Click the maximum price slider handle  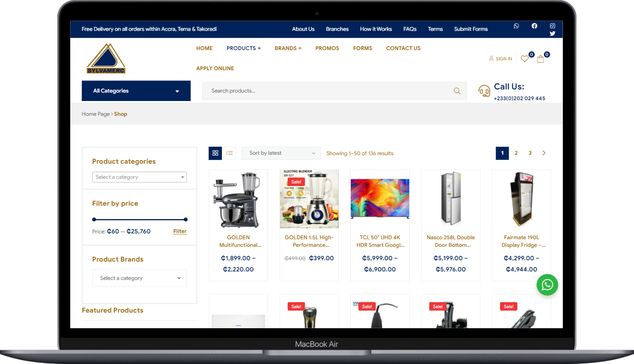click(186, 220)
